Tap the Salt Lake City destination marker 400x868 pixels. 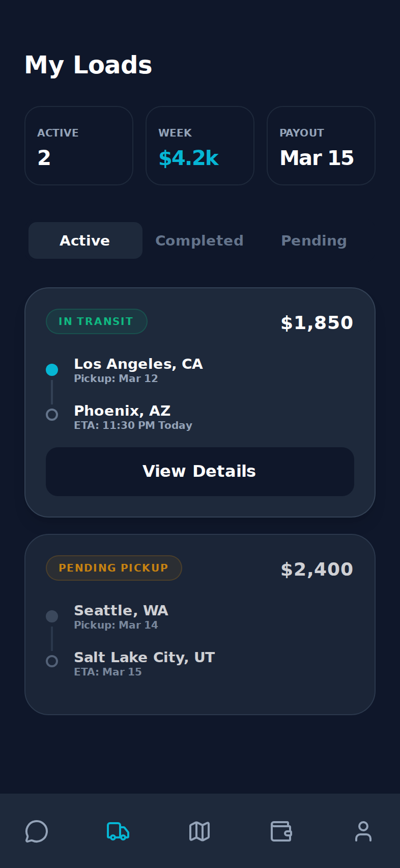tap(52, 661)
